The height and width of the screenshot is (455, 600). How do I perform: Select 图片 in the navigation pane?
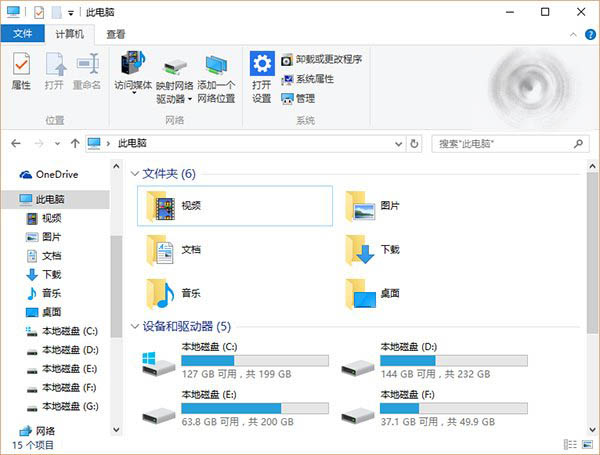(44, 237)
